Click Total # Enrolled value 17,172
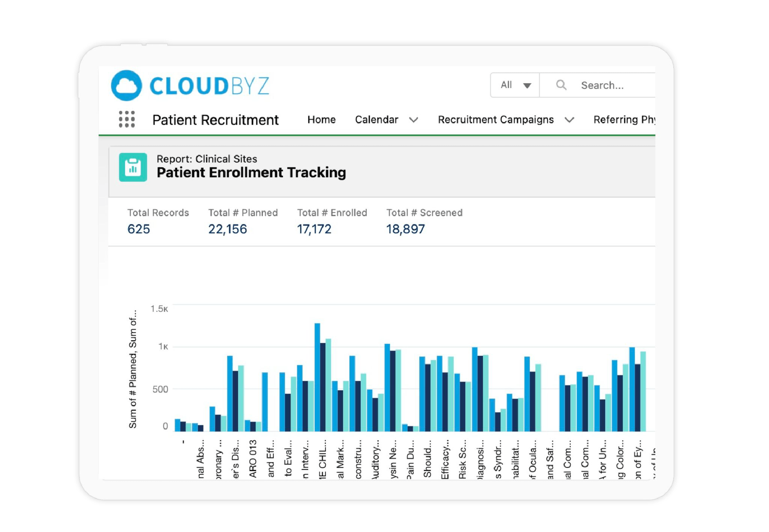This screenshot has width=769, height=532. [x=314, y=229]
